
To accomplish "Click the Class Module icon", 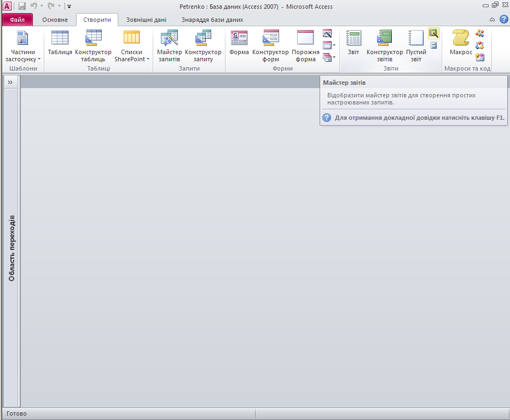I will pyautogui.click(x=480, y=45).
